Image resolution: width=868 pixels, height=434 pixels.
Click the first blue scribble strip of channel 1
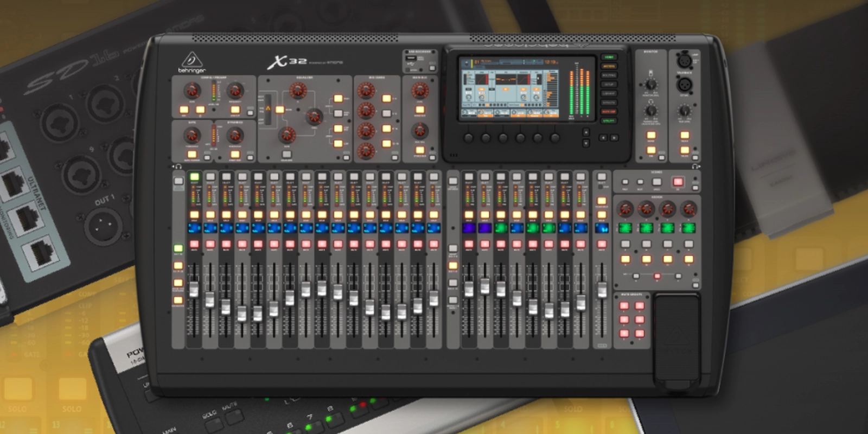(x=194, y=228)
